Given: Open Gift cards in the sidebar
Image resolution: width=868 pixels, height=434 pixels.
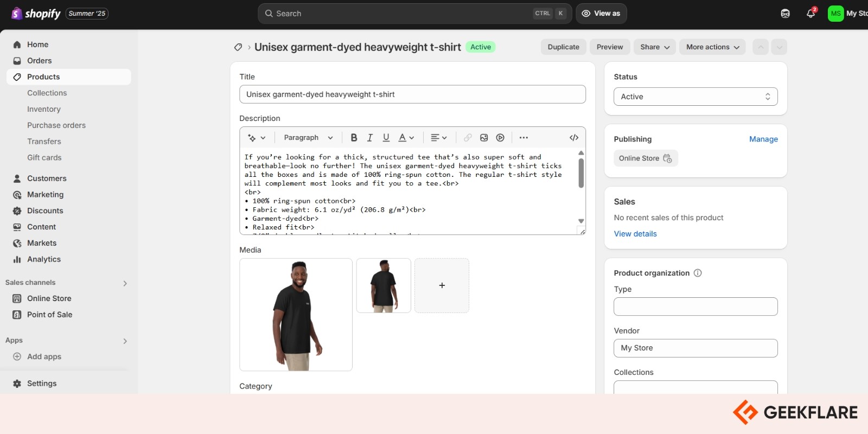Looking at the screenshot, I should (x=44, y=158).
